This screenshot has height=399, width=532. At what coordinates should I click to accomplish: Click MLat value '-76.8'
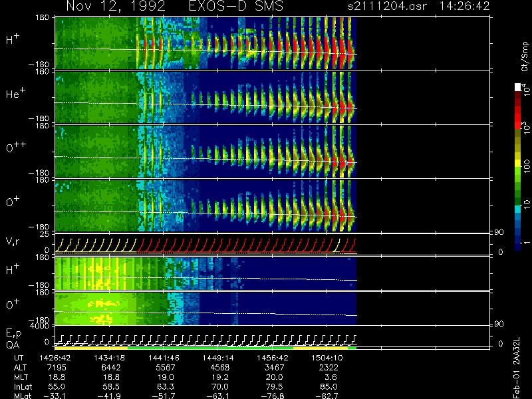(x=272, y=396)
